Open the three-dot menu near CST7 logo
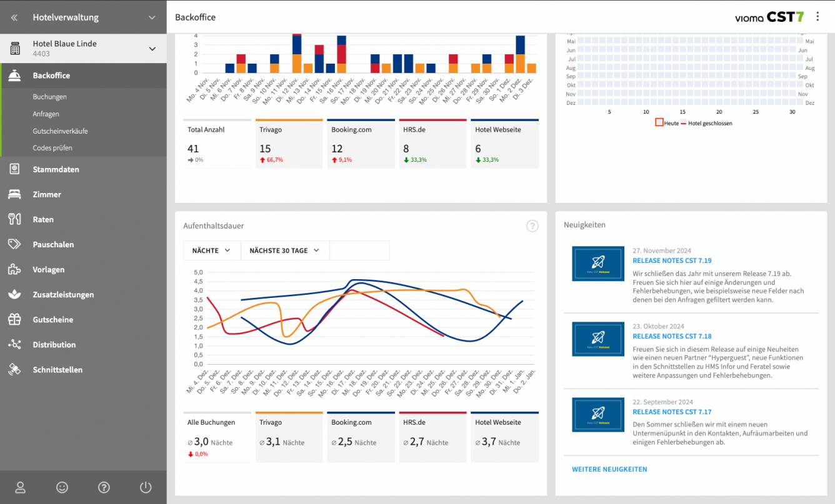835x504 pixels. [817, 17]
